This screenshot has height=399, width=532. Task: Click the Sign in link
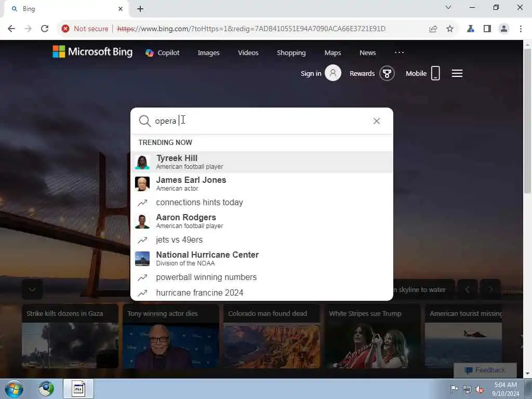tap(311, 74)
